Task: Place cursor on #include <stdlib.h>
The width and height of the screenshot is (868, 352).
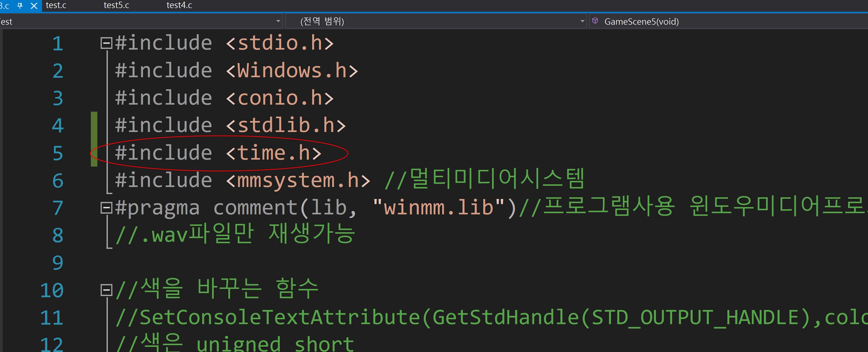Action: coord(230,126)
